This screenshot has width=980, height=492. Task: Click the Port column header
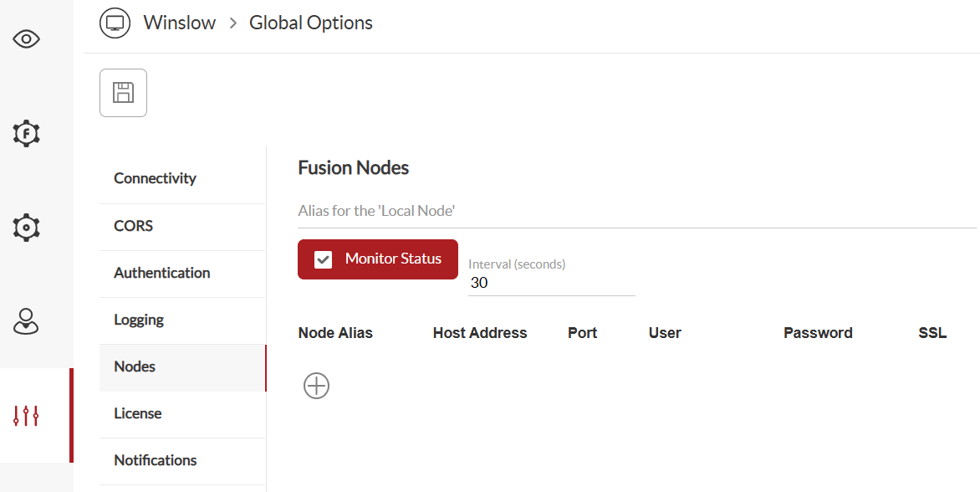pos(582,333)
